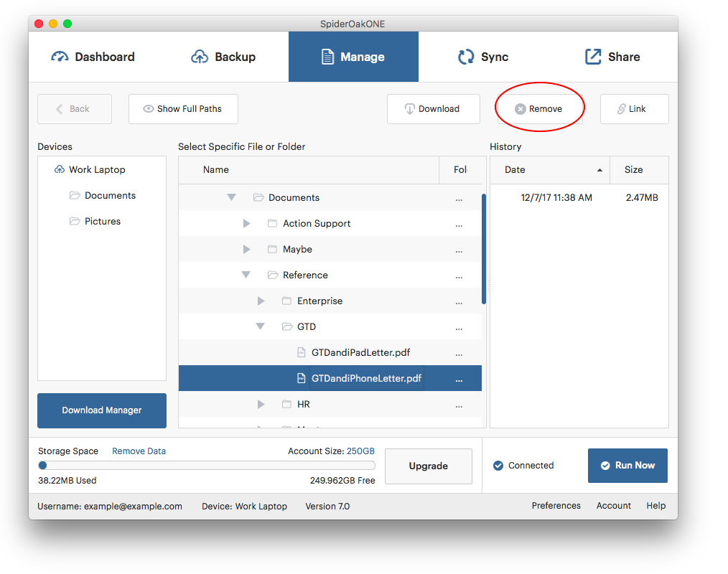Select the GTDandiPhoneLetter.pdf file
The height and width of the screenshot is (574, 728).
click(330, 378)
